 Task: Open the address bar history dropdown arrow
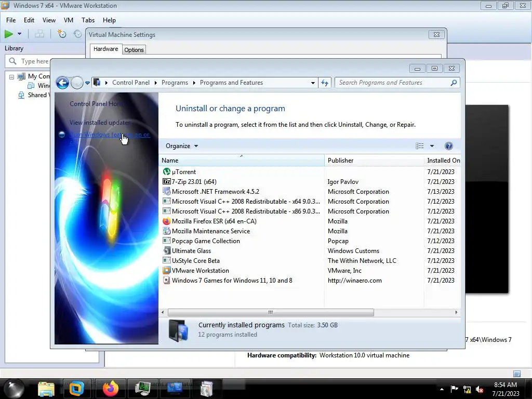pos(313,83)
